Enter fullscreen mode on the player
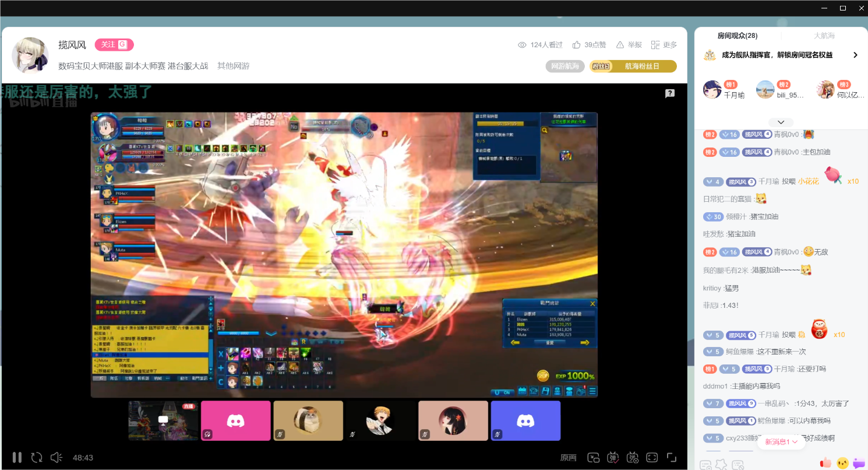Image resolution: width=868 pixels, height=470 pixels. pos(672,458)
